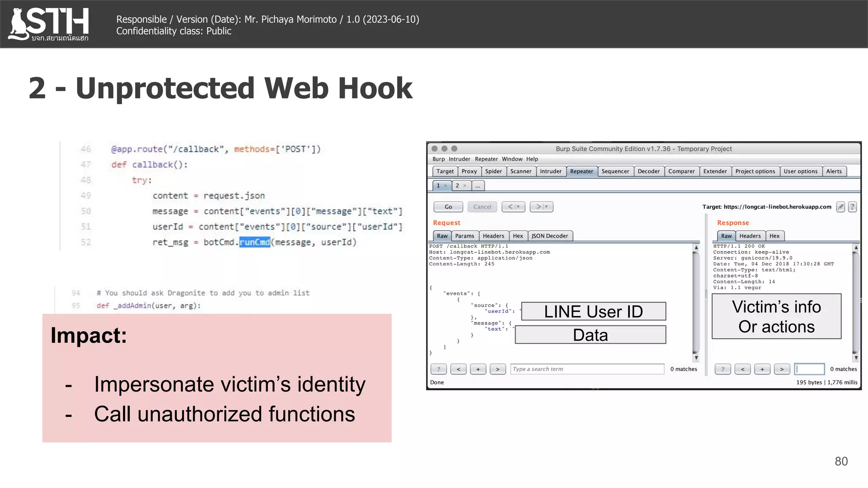
Task: Open the Help menu
Action: coord(532,159)
